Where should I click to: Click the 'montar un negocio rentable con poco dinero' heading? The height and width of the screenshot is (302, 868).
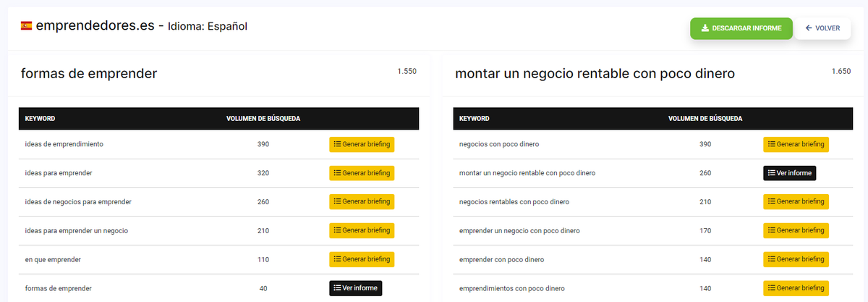595,73
